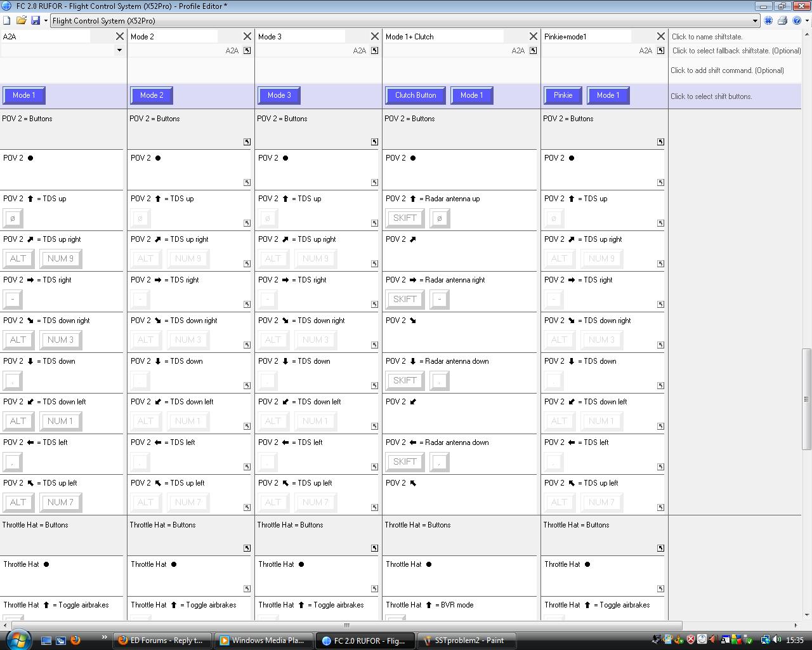Remove the Mode 3 column using its X
The image size is (812, 650).
click(375, 36)
